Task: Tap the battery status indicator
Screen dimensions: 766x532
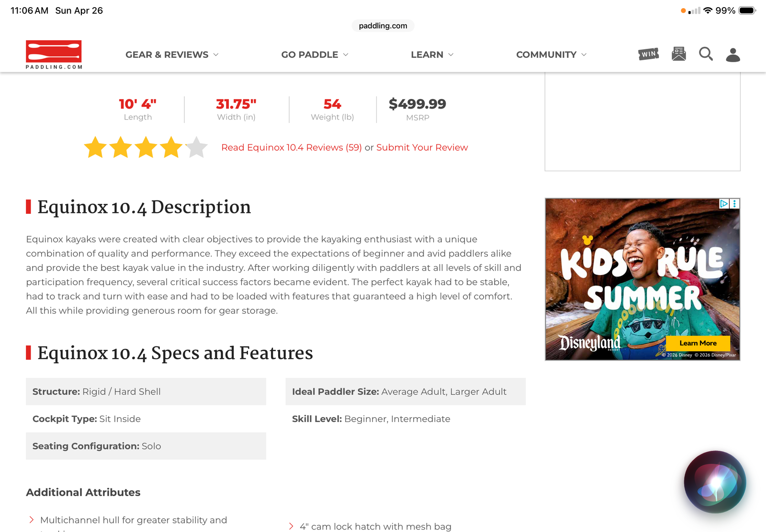Action: (747, 11)
